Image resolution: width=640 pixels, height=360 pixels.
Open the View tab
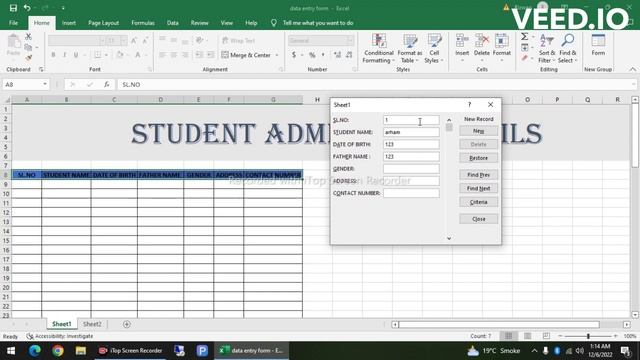[x=227, y=23]
